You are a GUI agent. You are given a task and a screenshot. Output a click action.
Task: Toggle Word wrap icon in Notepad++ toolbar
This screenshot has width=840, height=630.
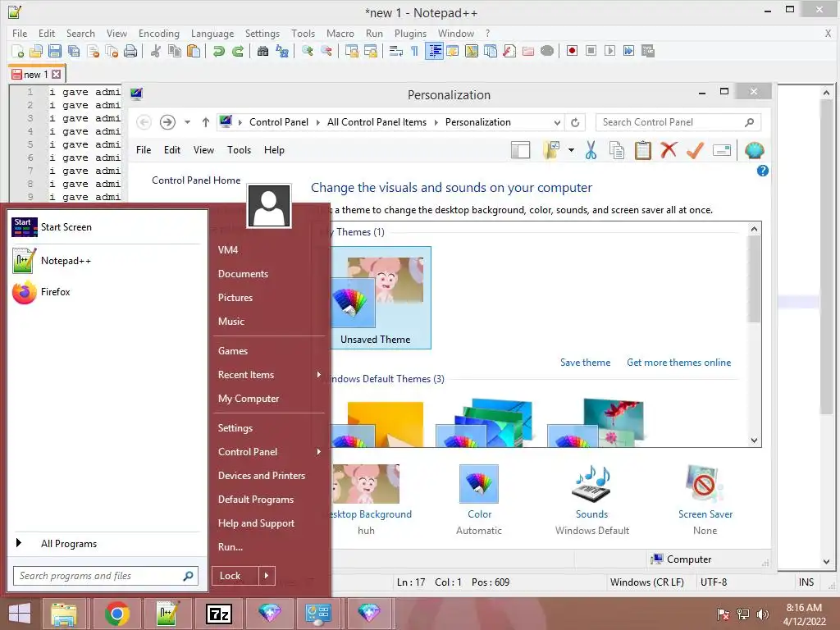coord(396,51)
